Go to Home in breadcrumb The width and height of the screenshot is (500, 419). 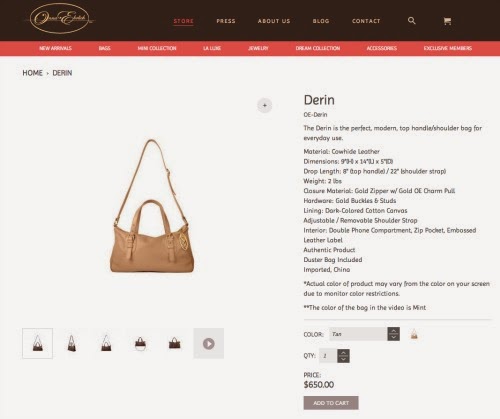click(x=32, y=73)
